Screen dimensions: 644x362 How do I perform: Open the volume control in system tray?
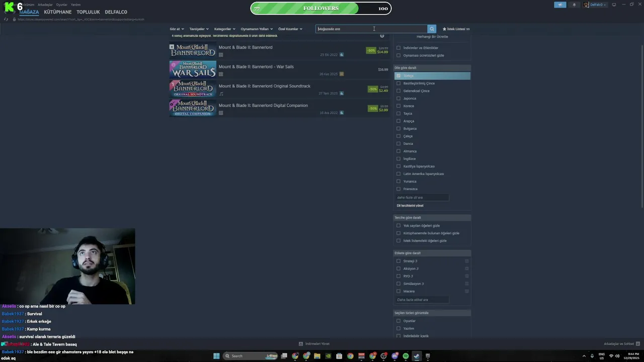[x=617, y=356]
